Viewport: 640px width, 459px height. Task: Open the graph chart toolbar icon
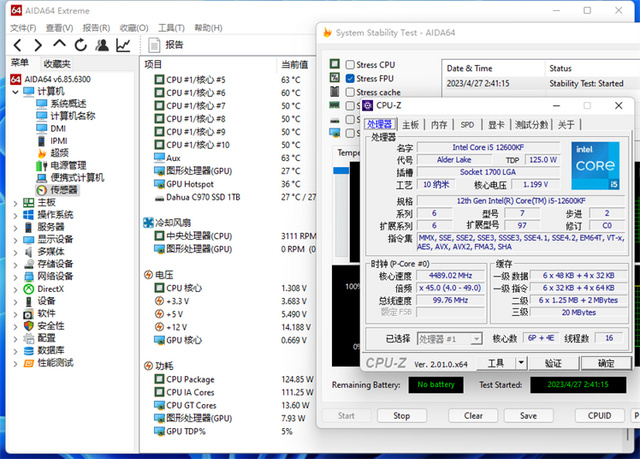(123, 45)
